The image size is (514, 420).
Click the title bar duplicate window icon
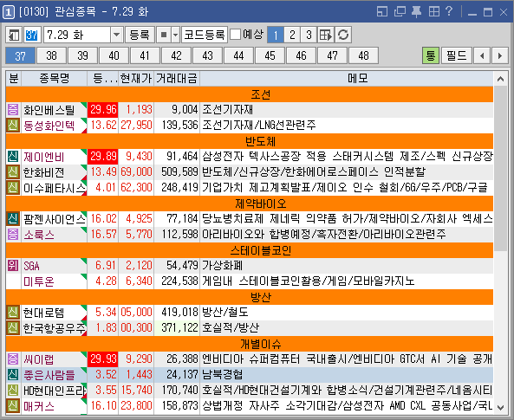400,12
